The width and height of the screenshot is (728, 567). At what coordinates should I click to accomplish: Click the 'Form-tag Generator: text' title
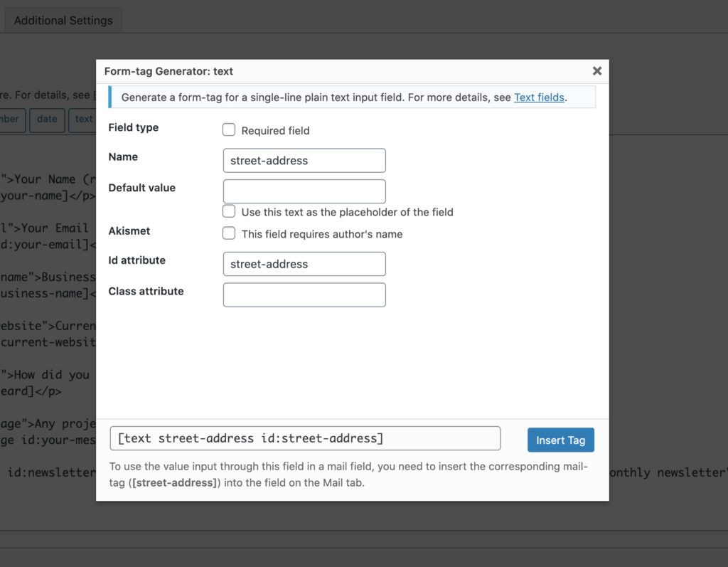point(168,71)
